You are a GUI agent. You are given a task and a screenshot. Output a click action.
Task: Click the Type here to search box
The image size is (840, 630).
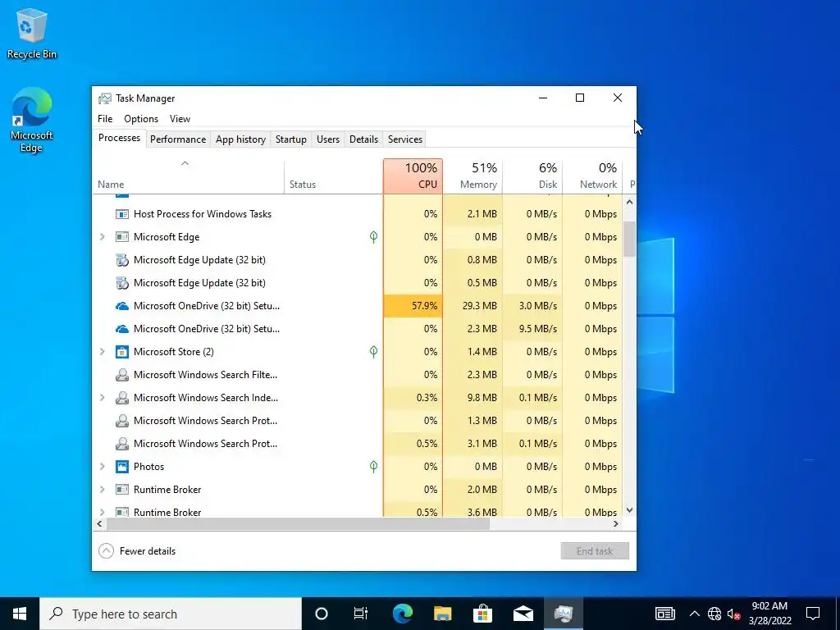(x=171, y=614)
